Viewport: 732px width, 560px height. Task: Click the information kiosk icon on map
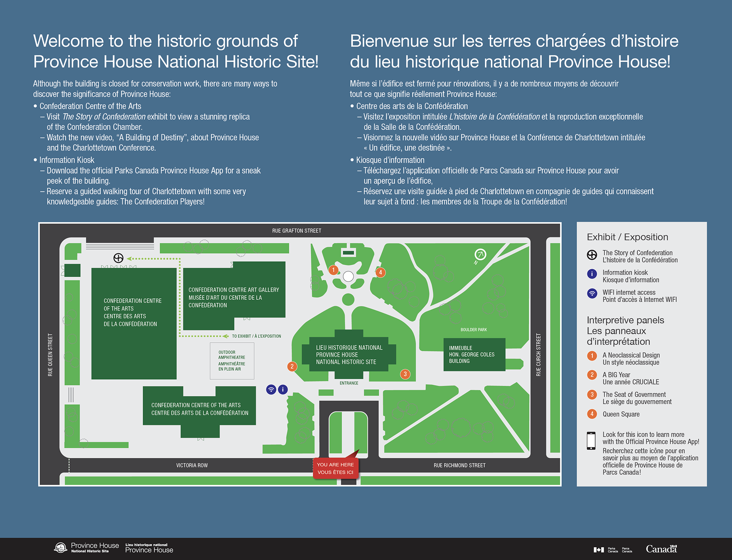coord(283,389)
